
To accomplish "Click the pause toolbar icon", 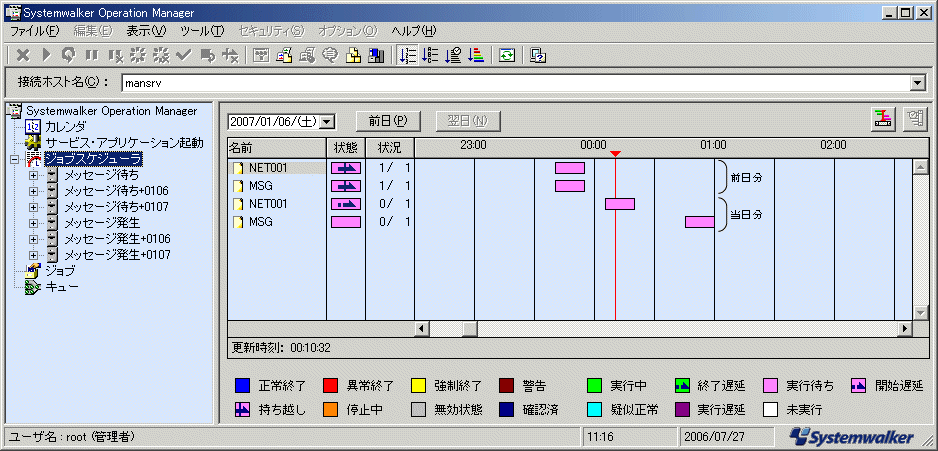I will [x=92, y=56].
